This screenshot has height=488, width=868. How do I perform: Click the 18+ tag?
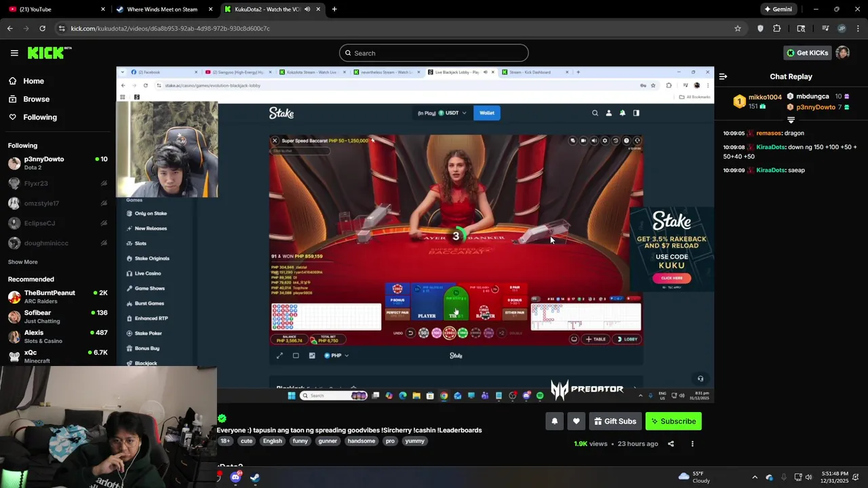225,441
